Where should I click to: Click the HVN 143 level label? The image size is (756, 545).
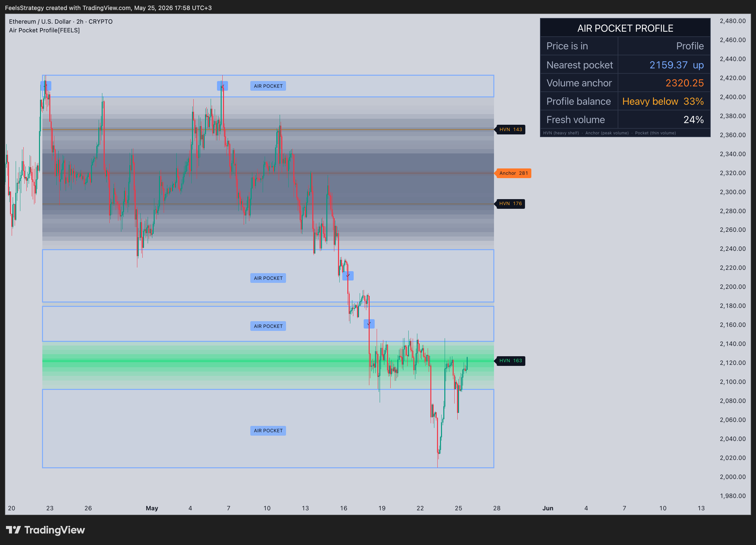pos(510,129)
